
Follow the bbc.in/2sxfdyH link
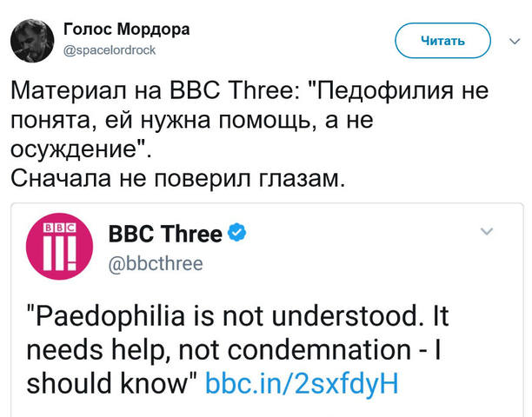point(302,382)
